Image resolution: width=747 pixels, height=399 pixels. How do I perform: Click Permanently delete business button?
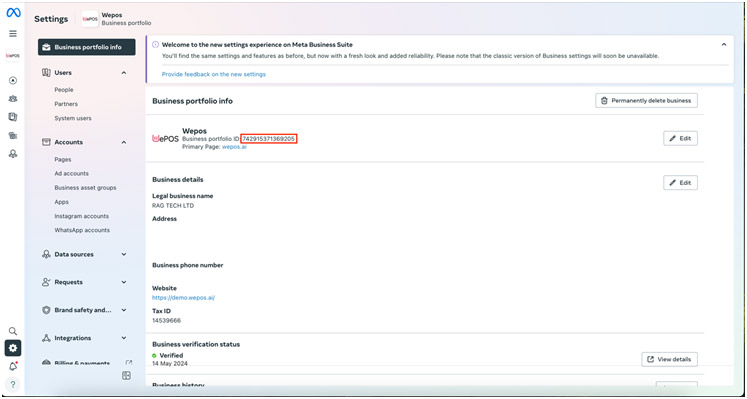coord(646,100)
